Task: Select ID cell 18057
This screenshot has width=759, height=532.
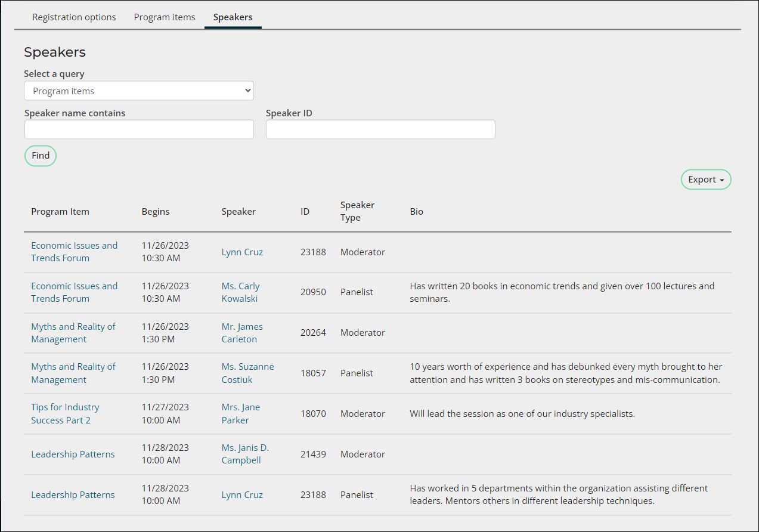Action: point(313,373)
